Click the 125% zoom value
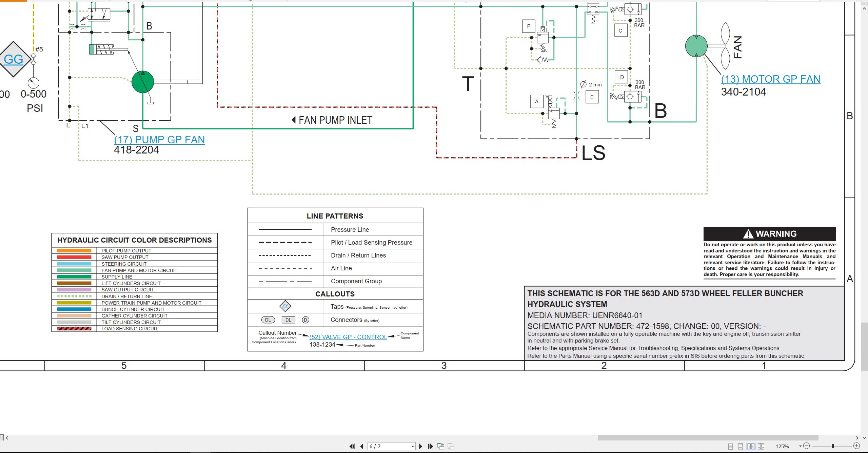 pos(782,446)
